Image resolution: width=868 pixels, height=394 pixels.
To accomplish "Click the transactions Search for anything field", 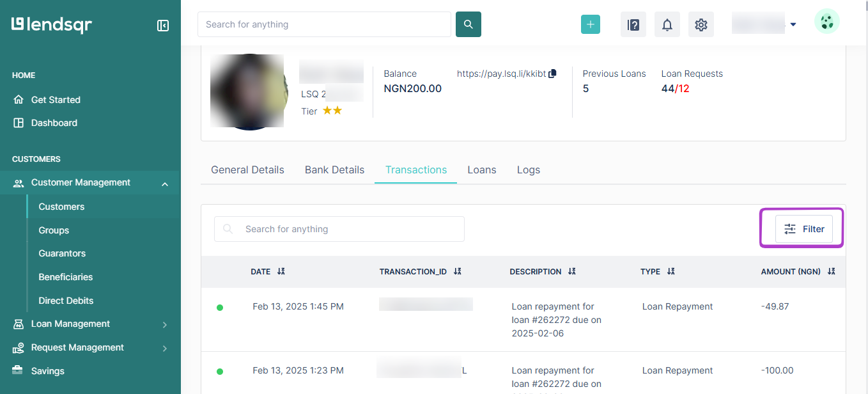I will [339, 229].
